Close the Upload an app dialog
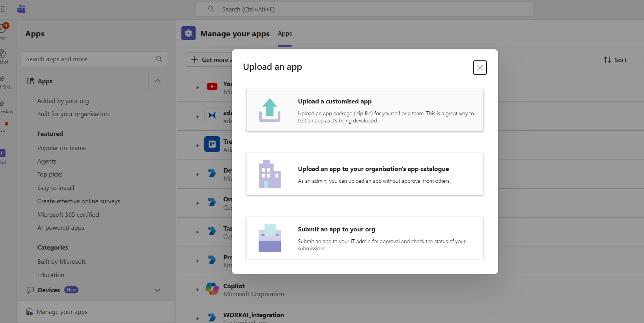 coord(480,68)
